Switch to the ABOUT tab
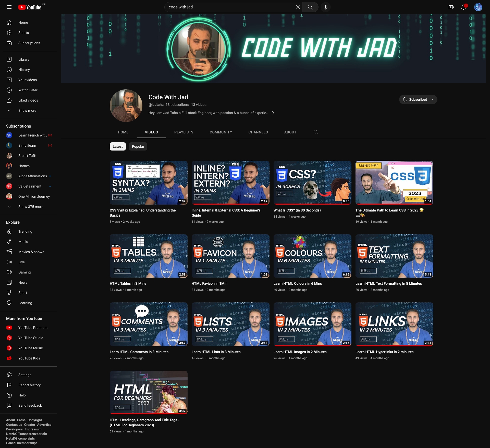This screenshot has width=490, height=448. (x=290, y=132)
